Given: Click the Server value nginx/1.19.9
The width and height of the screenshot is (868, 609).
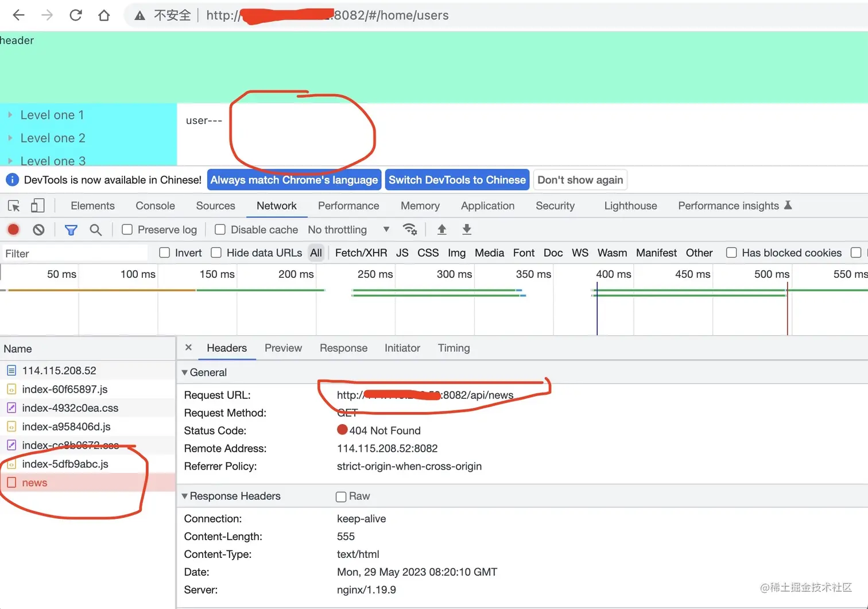Looking at the screenshot, I should 366,589.
